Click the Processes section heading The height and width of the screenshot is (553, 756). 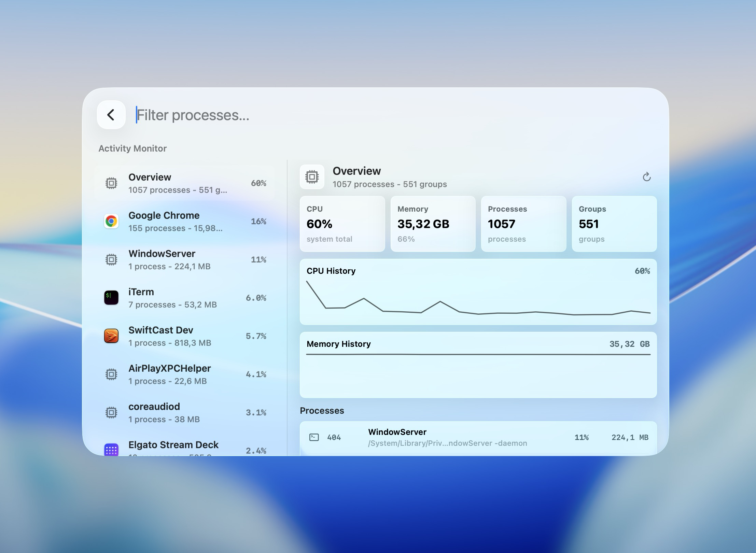coord(322,411)
